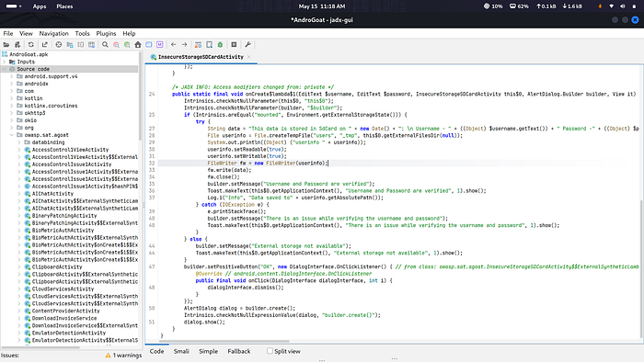The height and width of the screenshot is (362, 644).
Task: Click the preview tab toolbar icon
Action: [x=81, y=45]
